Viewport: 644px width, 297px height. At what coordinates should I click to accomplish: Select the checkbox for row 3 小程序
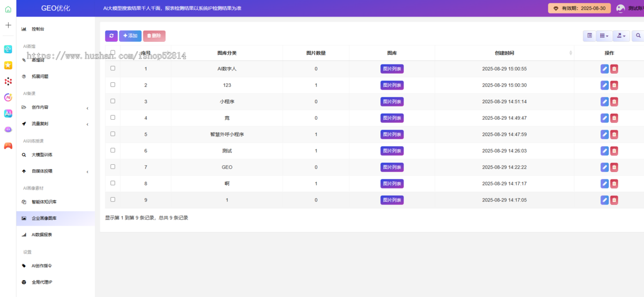(x=113, y=101)
